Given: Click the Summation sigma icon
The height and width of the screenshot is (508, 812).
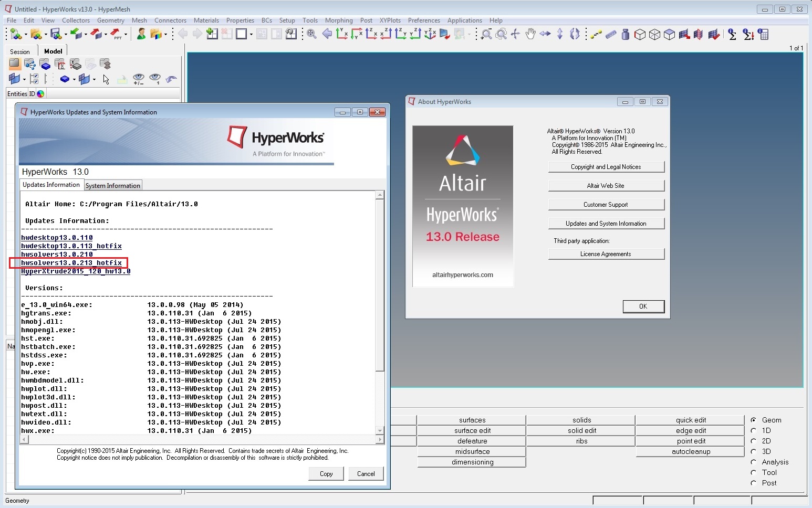Looking at the screenshot, I should click(732, 35).
